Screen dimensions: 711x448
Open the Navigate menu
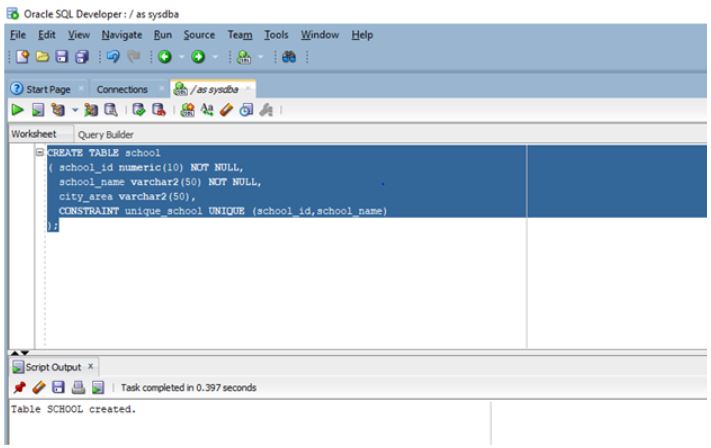[122, 35]
